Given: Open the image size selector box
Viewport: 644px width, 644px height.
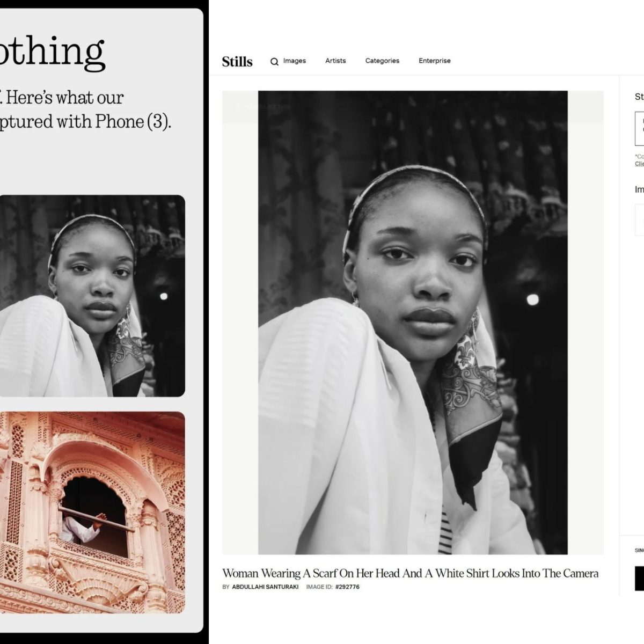Looking at the screenshot, I should tap(639, 219).
